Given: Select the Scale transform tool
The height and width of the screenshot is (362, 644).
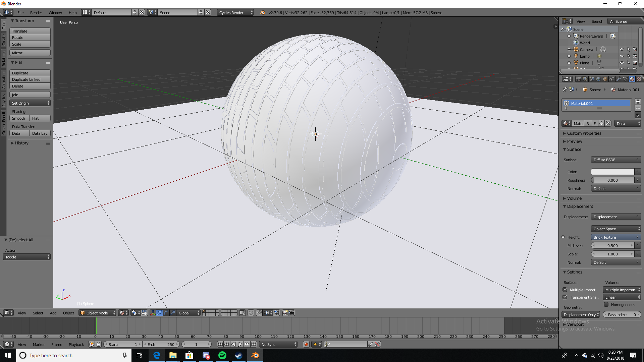Looking at the screenshot, I should coord(29,44).
